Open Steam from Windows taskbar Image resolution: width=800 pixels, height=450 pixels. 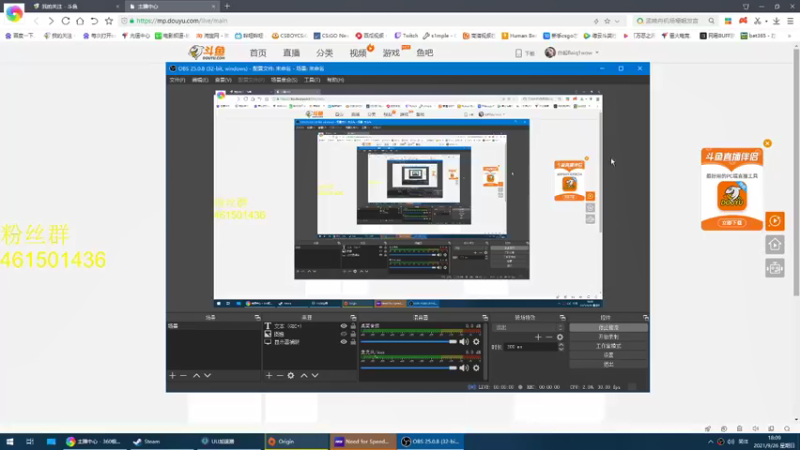pyautogui.click(x=146, y=442)
